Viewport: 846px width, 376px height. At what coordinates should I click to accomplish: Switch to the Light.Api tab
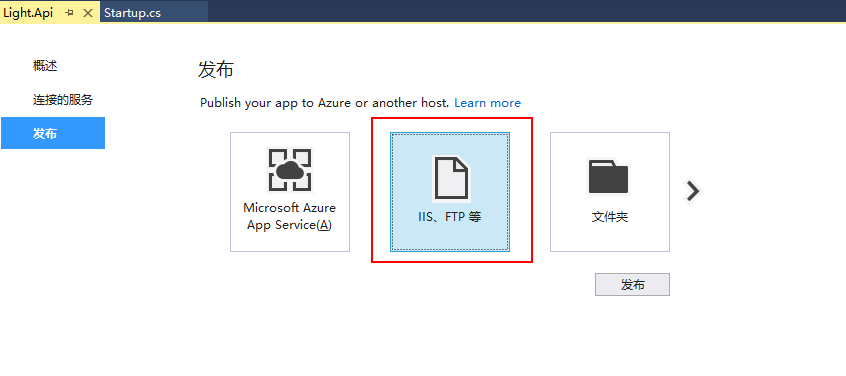pyautogui.click(x=29, y=13)
